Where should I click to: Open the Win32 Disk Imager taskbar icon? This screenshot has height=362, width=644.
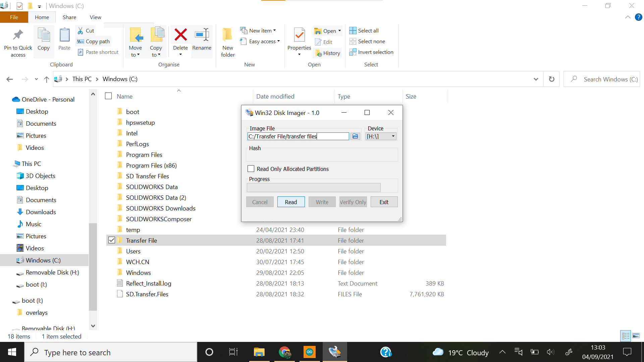point(334,352)
